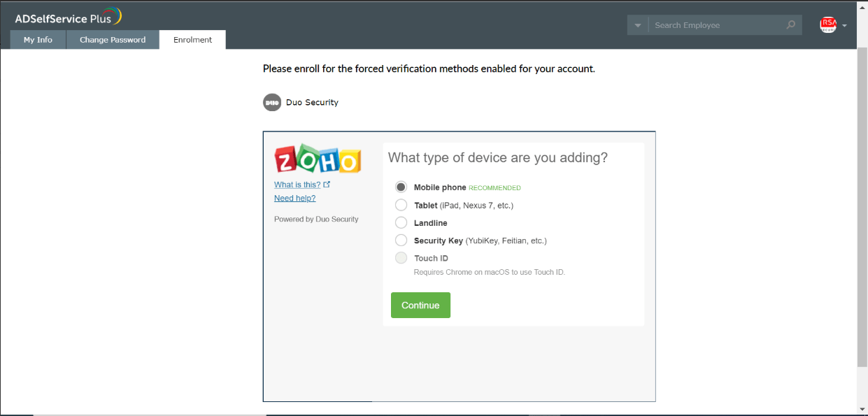Open the search filter dropdown arrow

click(x=638, y=25)
